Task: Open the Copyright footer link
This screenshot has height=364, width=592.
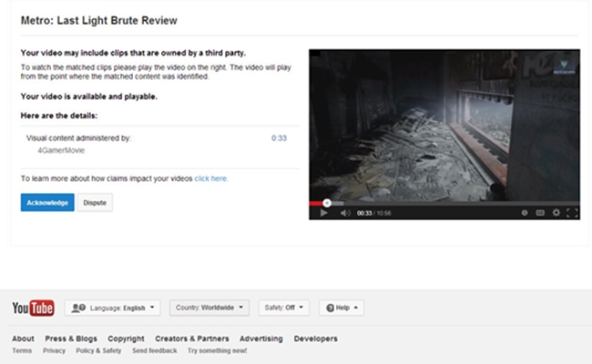Action: click(x=126, y=339)
